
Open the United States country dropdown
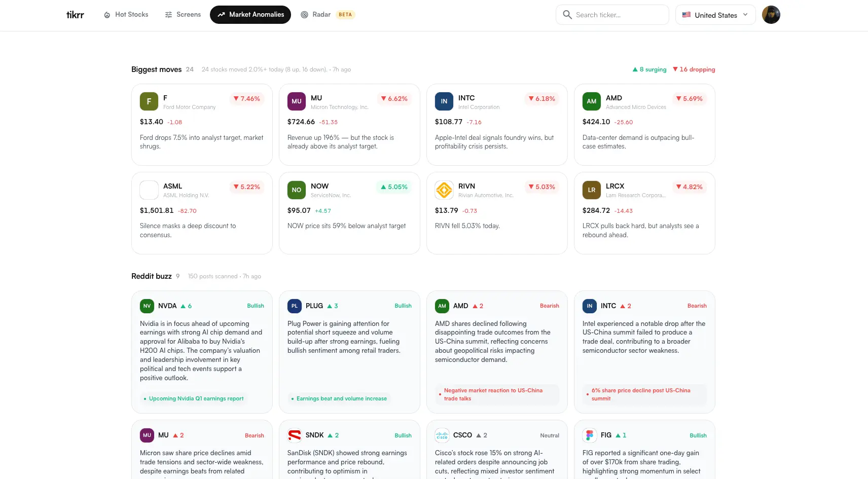click(715, 15)
